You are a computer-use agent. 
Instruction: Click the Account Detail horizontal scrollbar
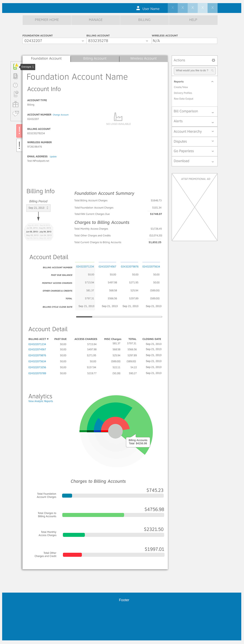119,317
